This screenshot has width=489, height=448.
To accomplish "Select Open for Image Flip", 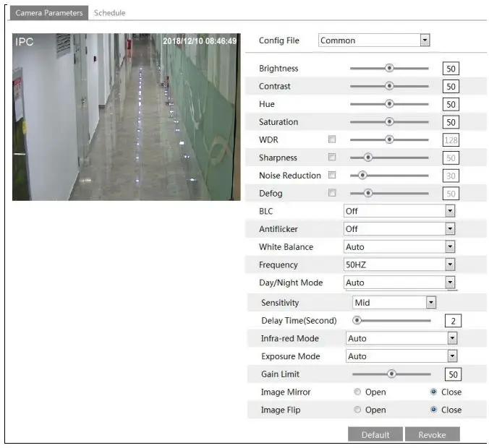I will [x=357, y=410].
